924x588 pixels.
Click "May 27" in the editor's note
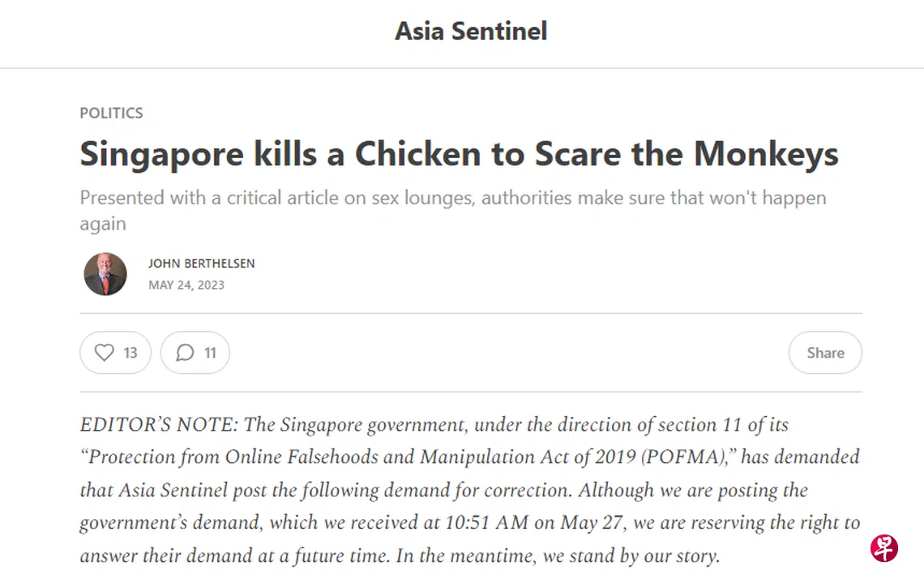(591, 522)
